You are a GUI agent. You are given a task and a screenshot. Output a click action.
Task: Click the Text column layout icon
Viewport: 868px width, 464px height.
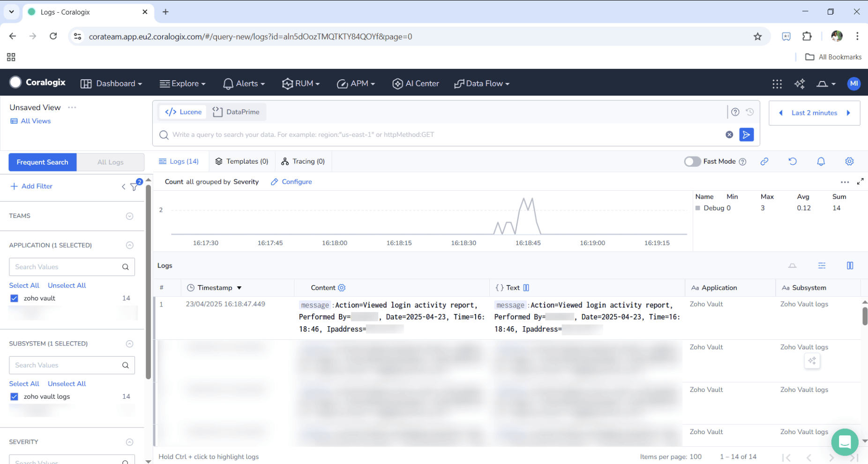526,288
